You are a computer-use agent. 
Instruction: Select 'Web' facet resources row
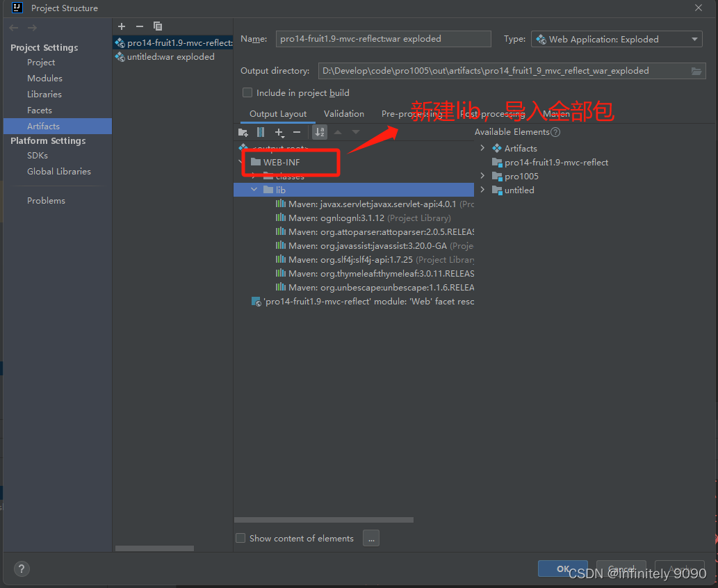click(x=362, y=302)
